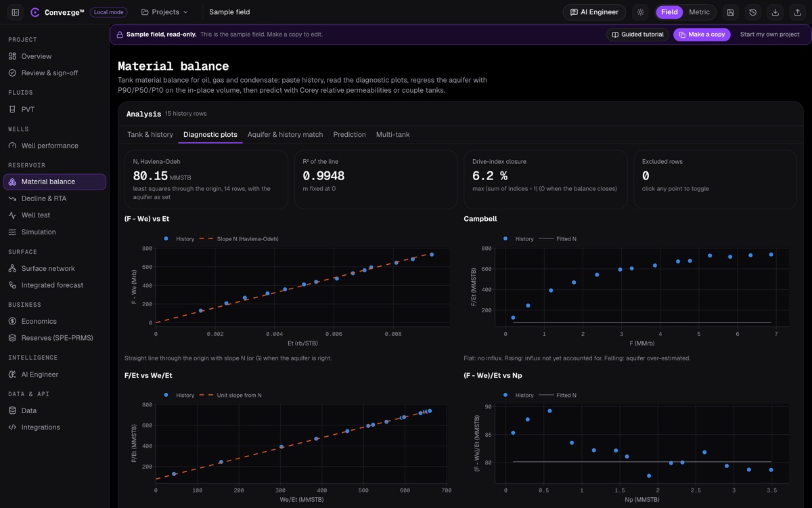Toggle History series in Campbell legend
The image size is (812, 508).
click(x=518, y=238)
